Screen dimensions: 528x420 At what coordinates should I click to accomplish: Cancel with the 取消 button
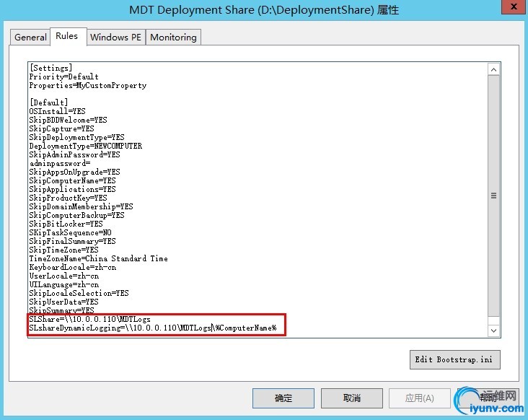point(351,398)
